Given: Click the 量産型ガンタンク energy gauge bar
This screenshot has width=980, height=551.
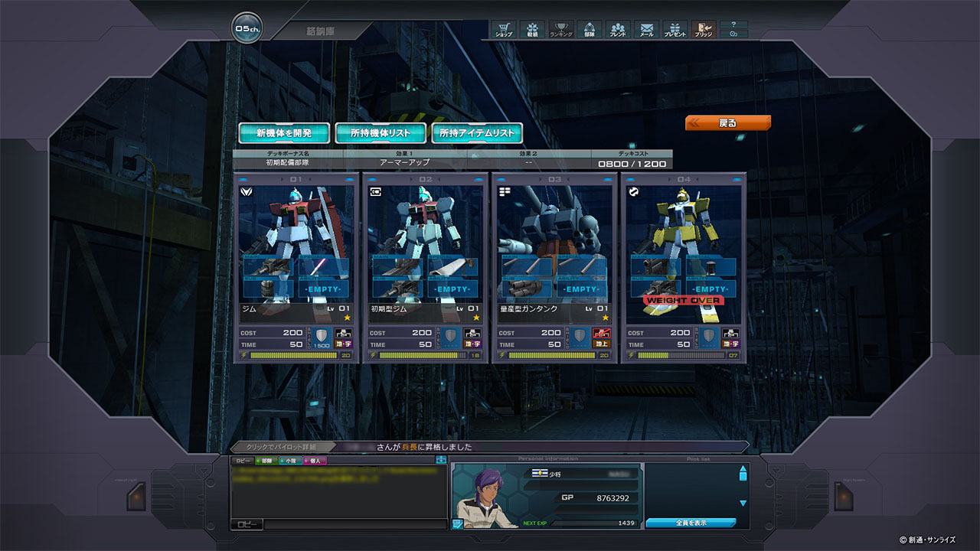Looking at the screenshot, I should point(553,355).
